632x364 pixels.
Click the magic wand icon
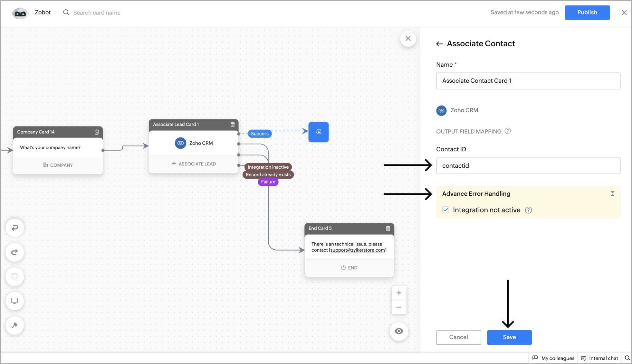click(x=14, y=325)
